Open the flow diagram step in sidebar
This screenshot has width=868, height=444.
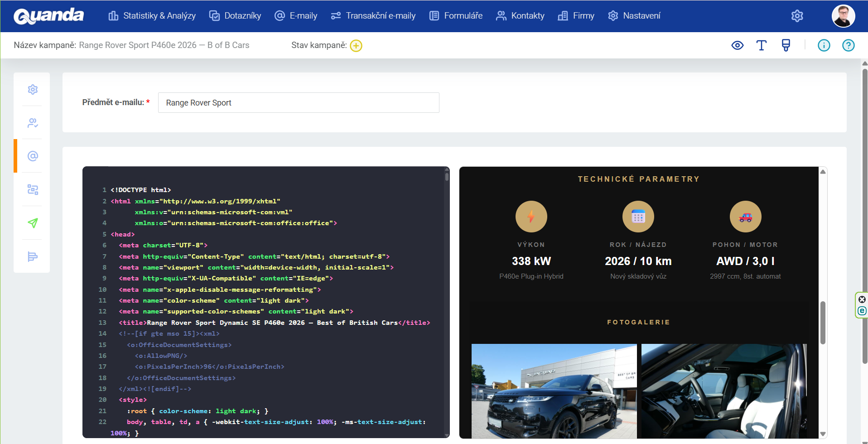tap(33, 189)
